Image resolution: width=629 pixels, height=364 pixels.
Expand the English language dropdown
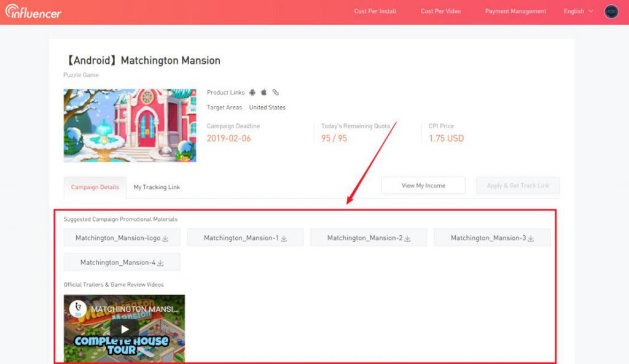coord(578,11)
